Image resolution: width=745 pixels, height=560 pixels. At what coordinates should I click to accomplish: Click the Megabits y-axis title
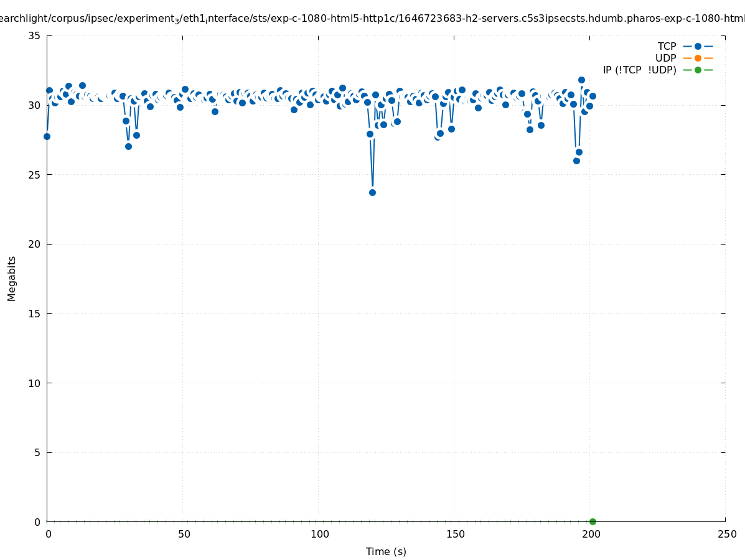click(12, 278)
